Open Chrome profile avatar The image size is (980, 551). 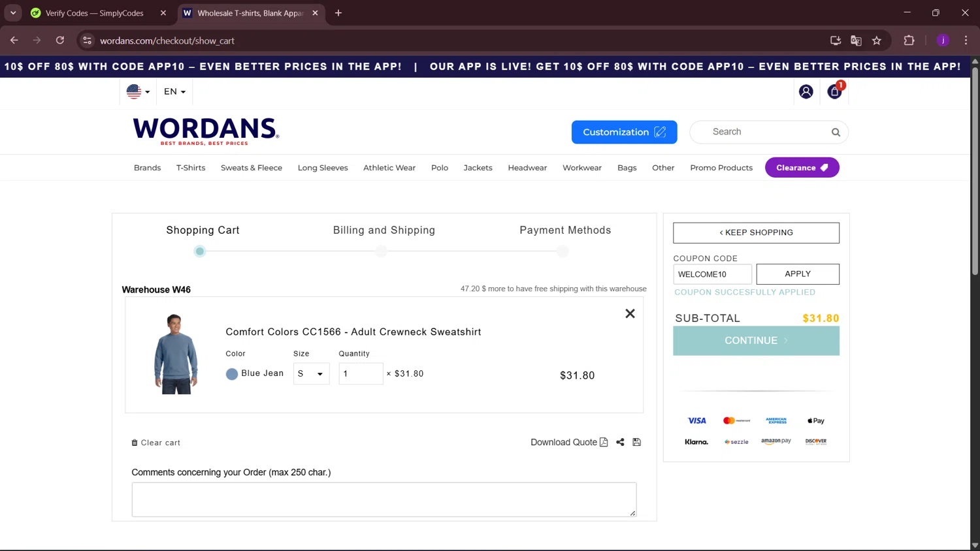(x=943, y=40)
